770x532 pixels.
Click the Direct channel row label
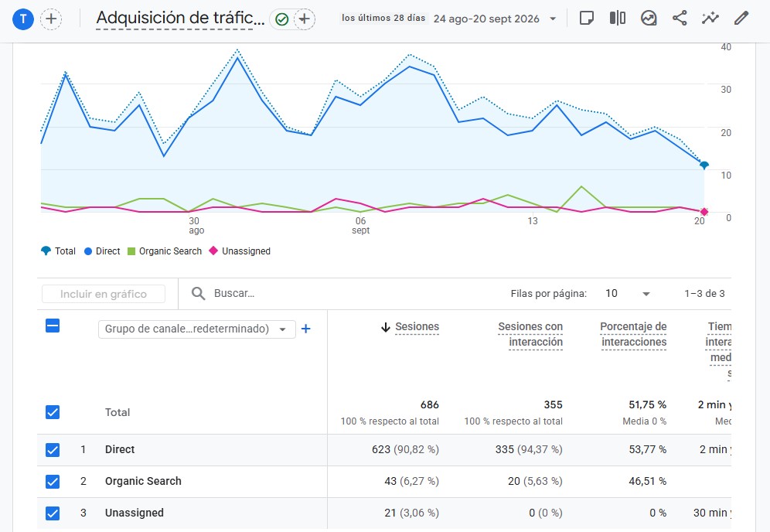[x=120, y=449]
